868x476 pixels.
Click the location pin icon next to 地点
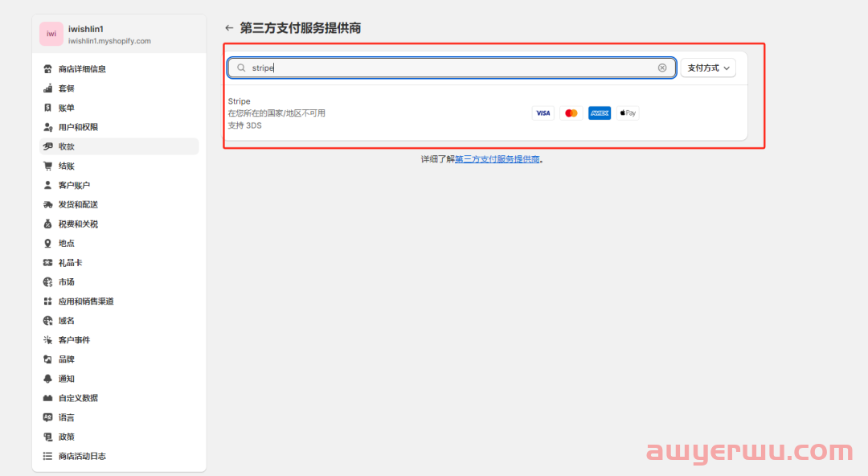(47, 244)
